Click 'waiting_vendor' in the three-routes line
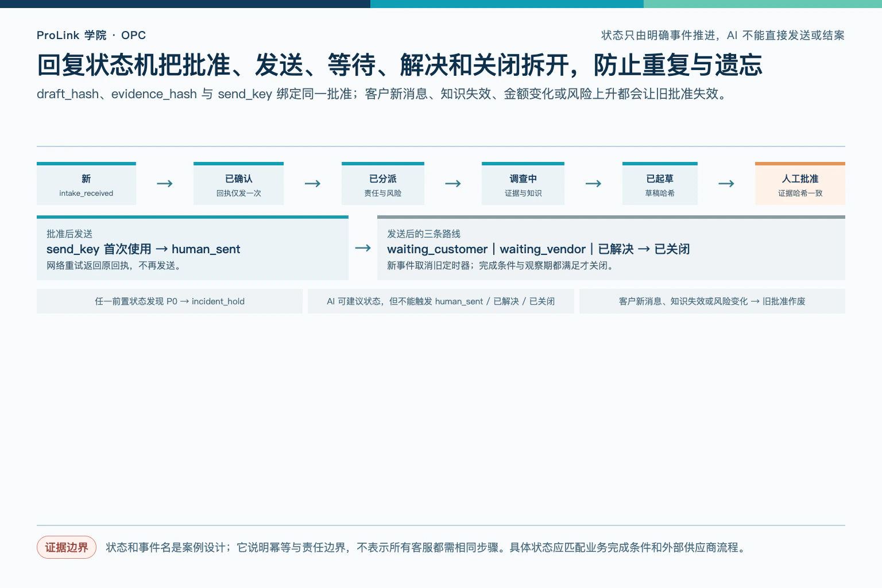Screen dimensions: 882x588 pos(543,249)
